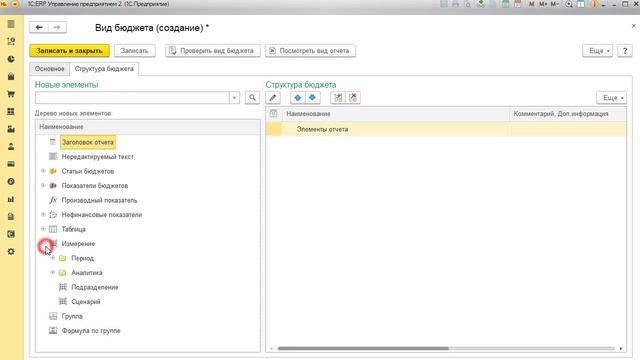Click the calendar icon in title bar
Viewport: 640px width, 360px height.
518,4
